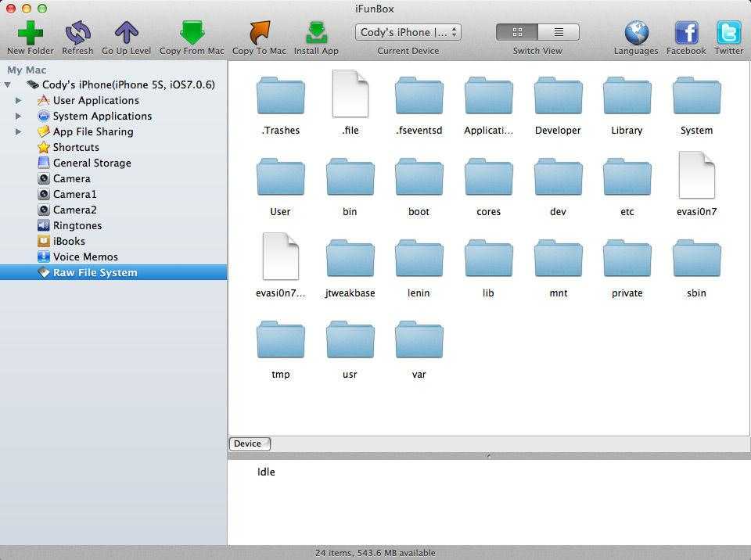Click the Device tab

[250, 443]
